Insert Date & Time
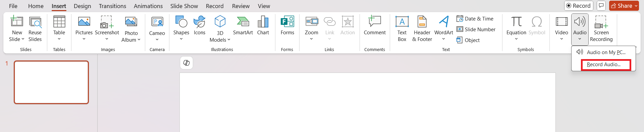This screenshot has height=132, width=644. (475, 19)
